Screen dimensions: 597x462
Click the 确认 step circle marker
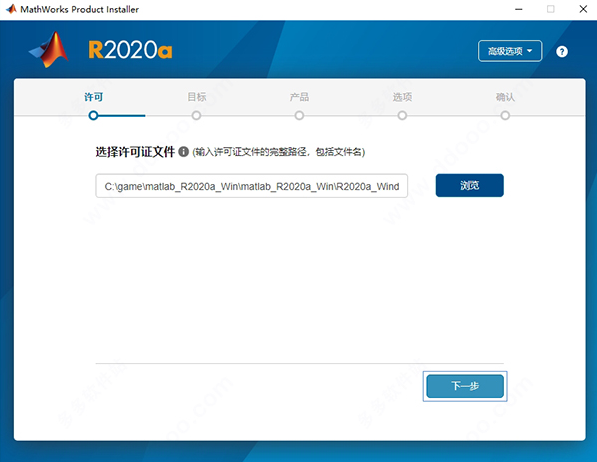pyautogui.click(x=505, y=115)
